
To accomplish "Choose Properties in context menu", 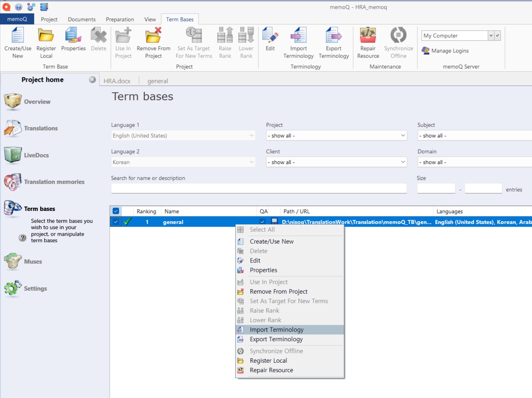I will [x=290, y=270].
